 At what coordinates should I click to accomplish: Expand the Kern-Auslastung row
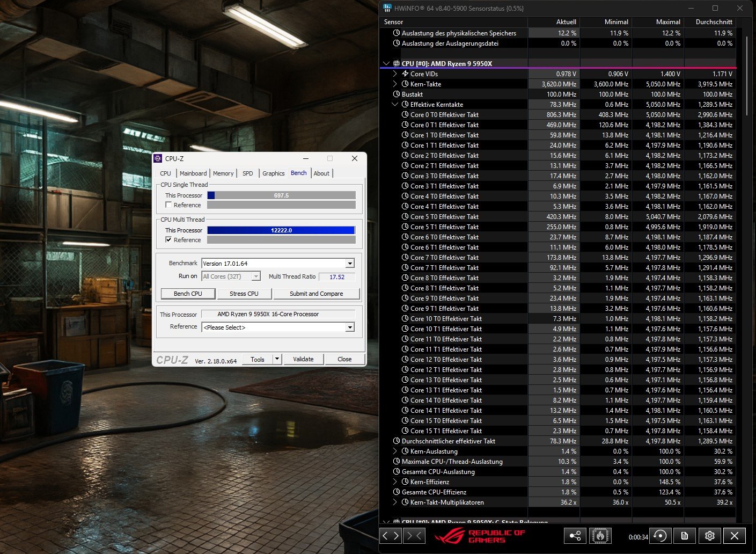395,451
